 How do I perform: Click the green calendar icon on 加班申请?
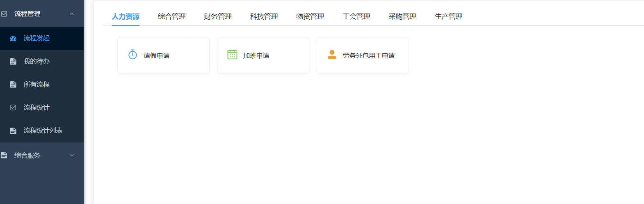[x=232, y=55]
